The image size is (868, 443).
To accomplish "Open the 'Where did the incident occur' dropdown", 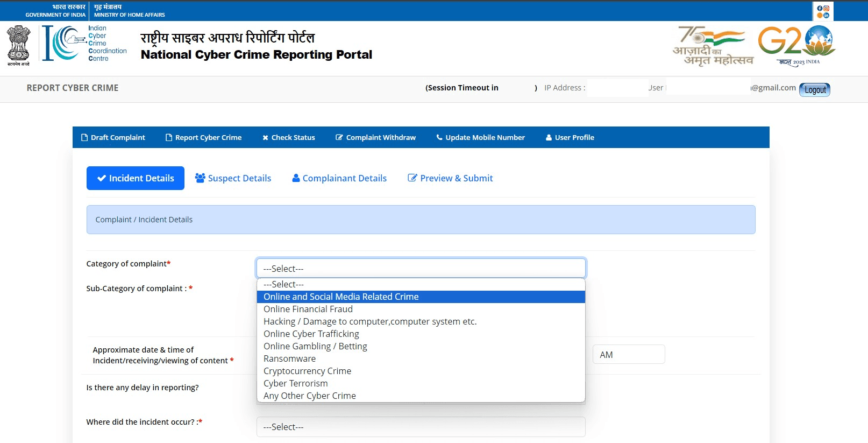I will [421, 427].
